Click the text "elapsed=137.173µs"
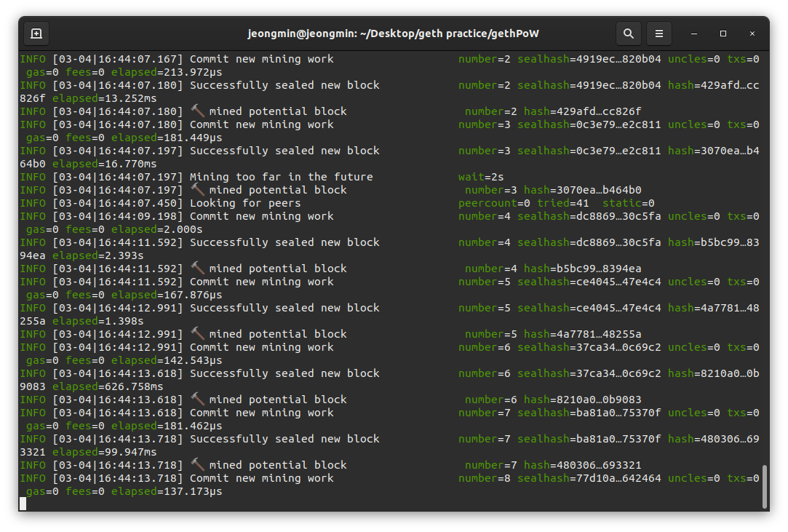Image resolution: width=788 pixels, height=532 pixels. click(167, 491)
